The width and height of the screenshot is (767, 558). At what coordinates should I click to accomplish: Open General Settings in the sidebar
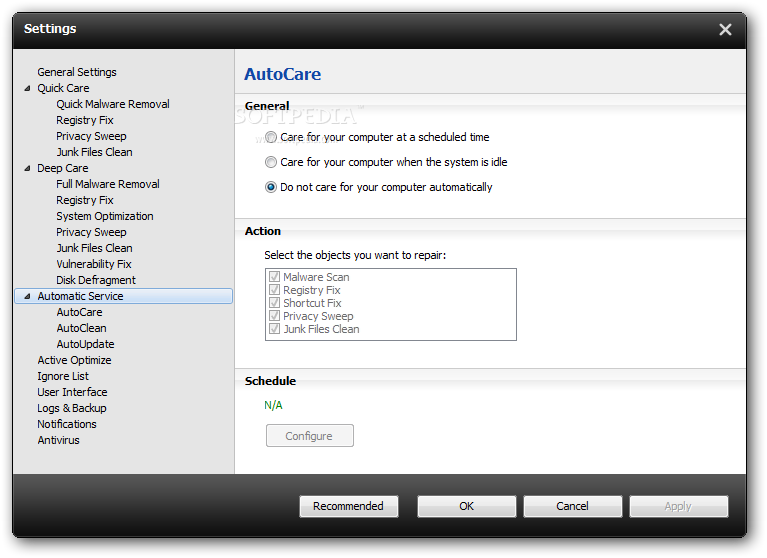click(77, 72)
